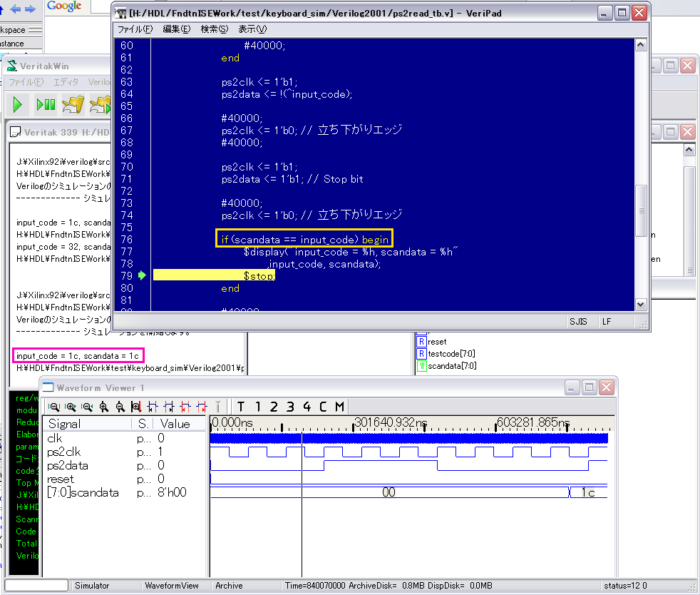700x595 pixels.
Task: Click the bold zoom-out magnifier icon in waveform toolbar
Action: pyautogui.click(x=120, y=407)
